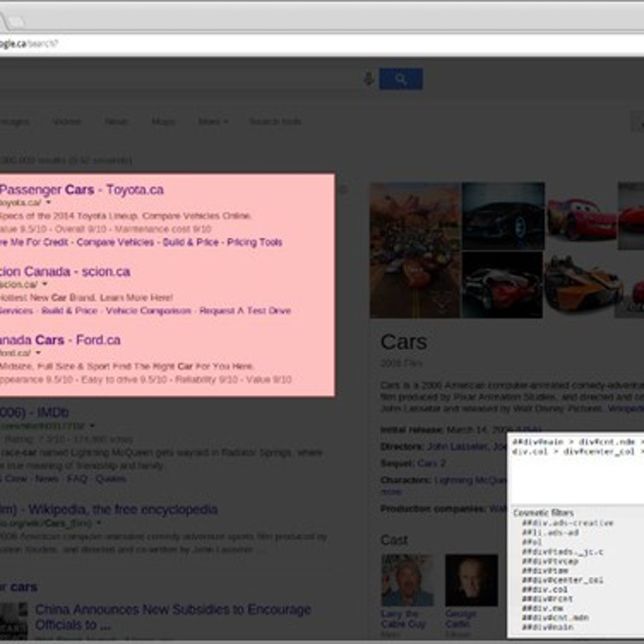
Task: Open the IMDb search result
Action: [x=35, y=412]
